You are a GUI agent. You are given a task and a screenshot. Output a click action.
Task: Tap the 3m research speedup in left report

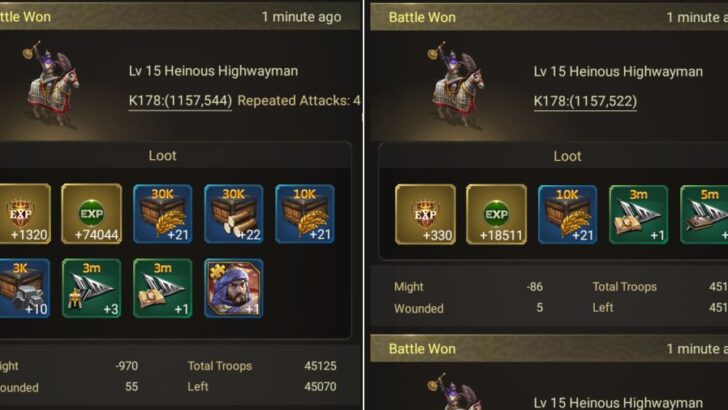pos(162,288)
